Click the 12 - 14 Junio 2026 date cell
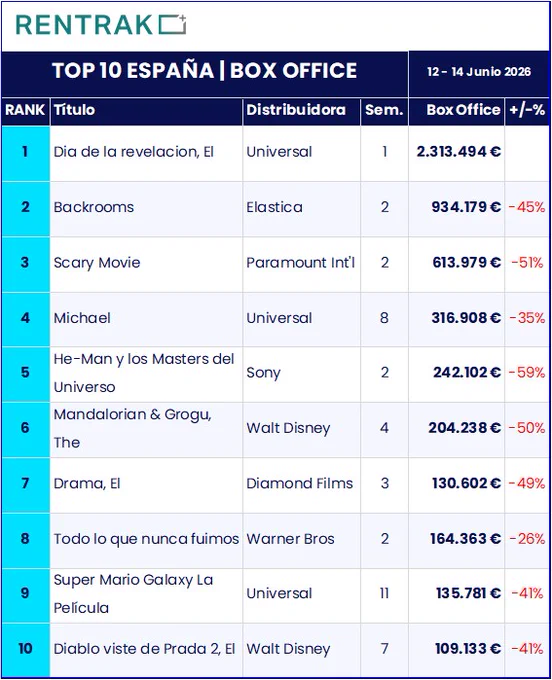The image size is (552, 680). (x=479, y=72)
